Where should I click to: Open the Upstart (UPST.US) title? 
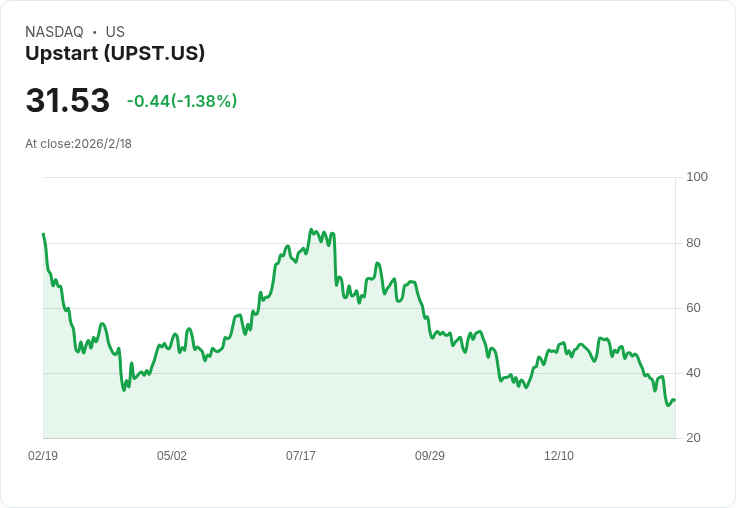[115, 54]
